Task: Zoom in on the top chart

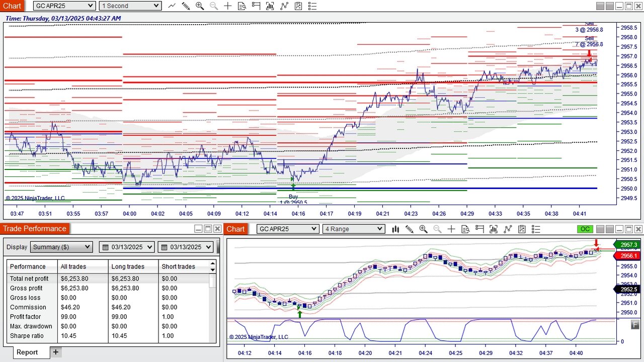Action: coord(200,6)
